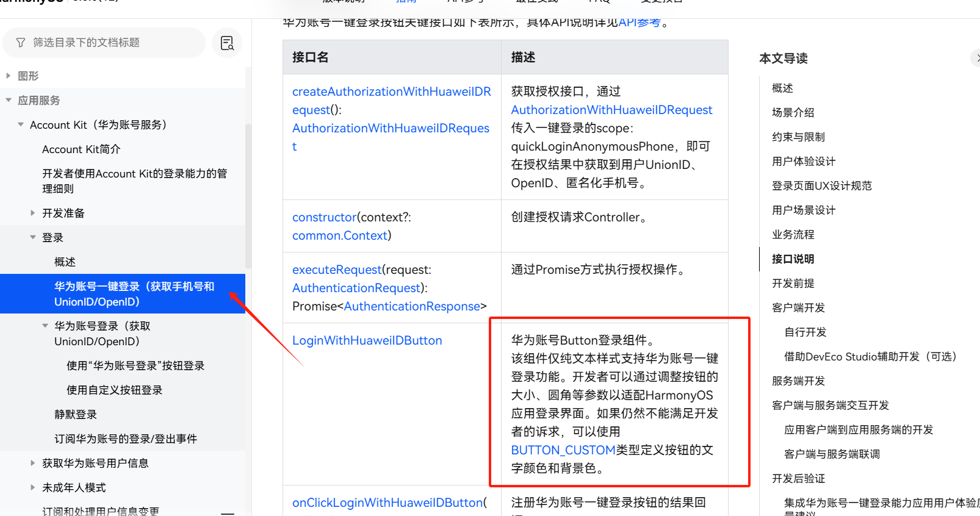Open 订阅华为账号的登录/登出事件 page
This screenshot has height=516, width=980.
[x=126, y=439]
